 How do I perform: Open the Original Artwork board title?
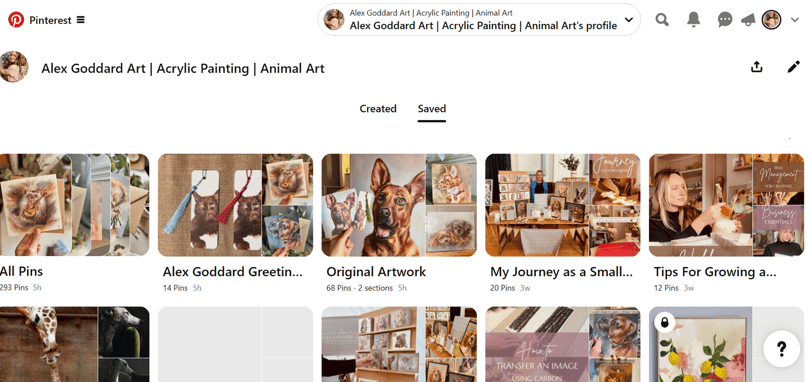[x=376, y=272]
